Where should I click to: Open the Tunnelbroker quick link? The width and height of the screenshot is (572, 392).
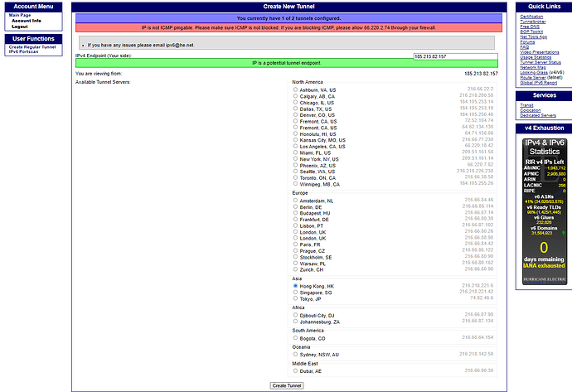tap(532, 22)
